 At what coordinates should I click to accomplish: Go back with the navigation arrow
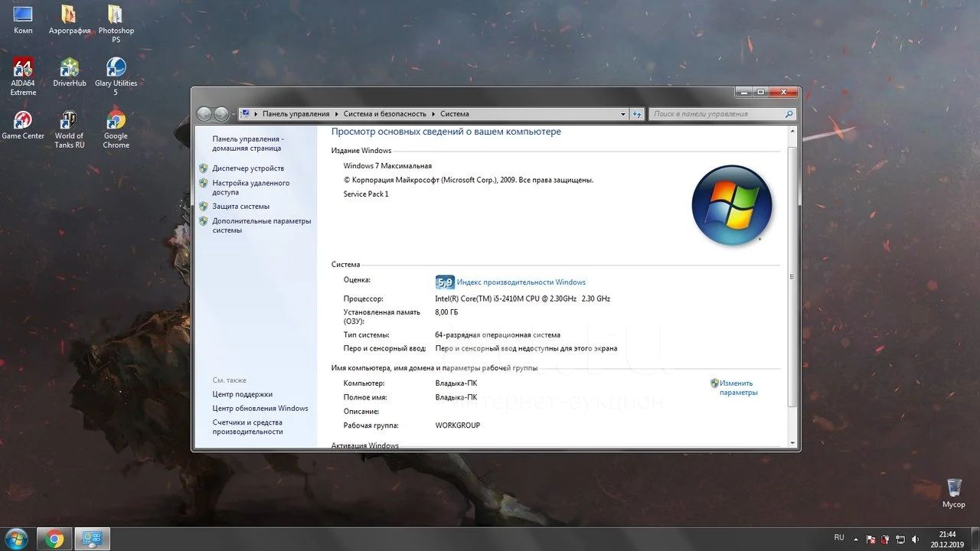pos(204,114)
